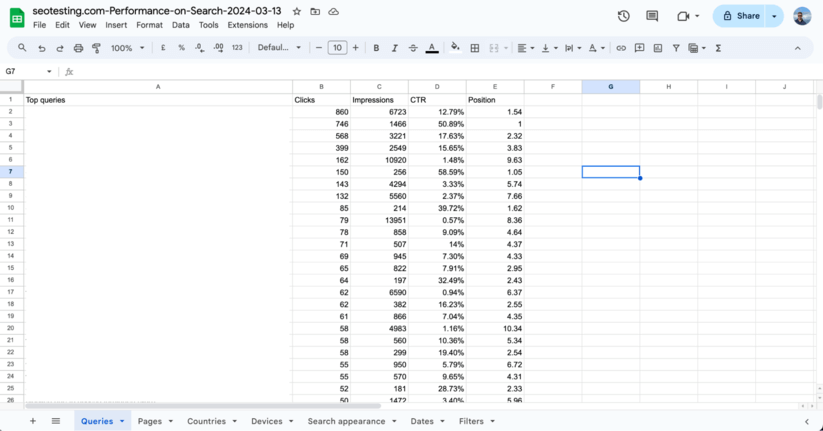The height and width of the screenshot is (431, 823).
Task: Open the fill color picker
Action: pos(455,48)
